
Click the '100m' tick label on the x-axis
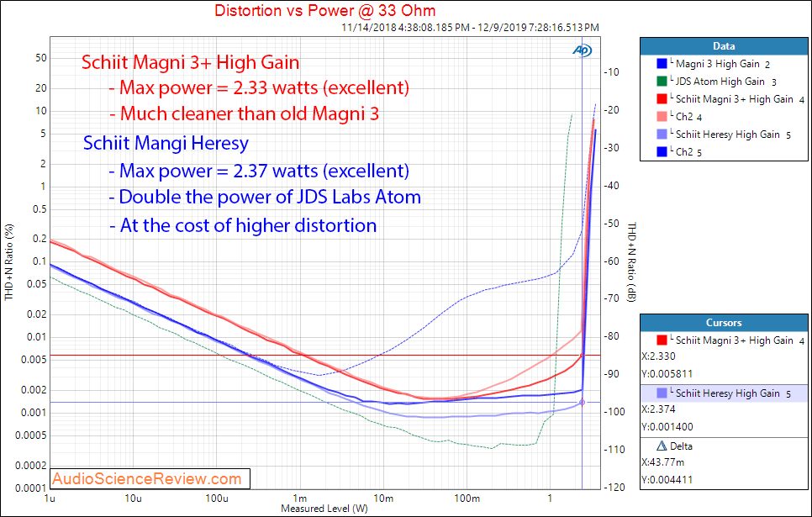467,499
